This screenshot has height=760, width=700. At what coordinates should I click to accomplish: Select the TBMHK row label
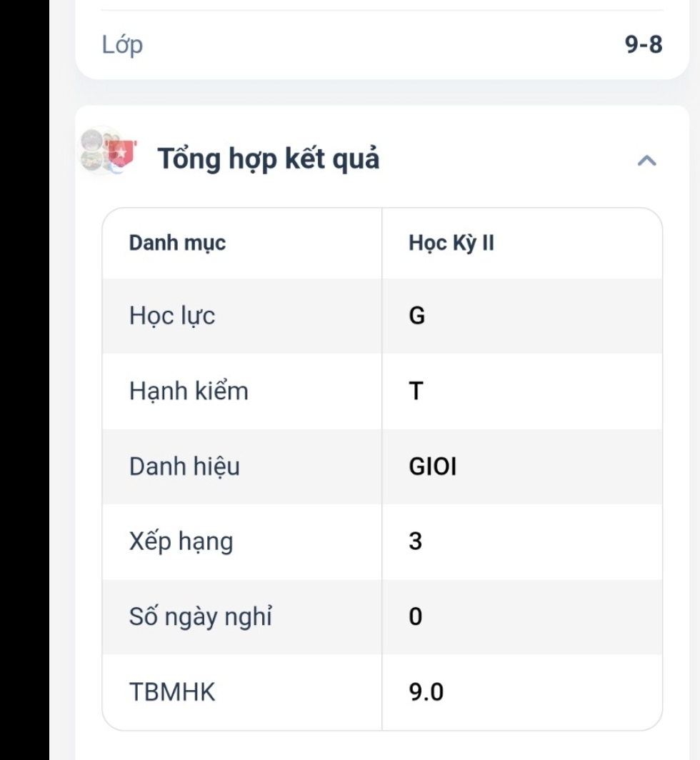pyautogui.click(x=172, y=692)
